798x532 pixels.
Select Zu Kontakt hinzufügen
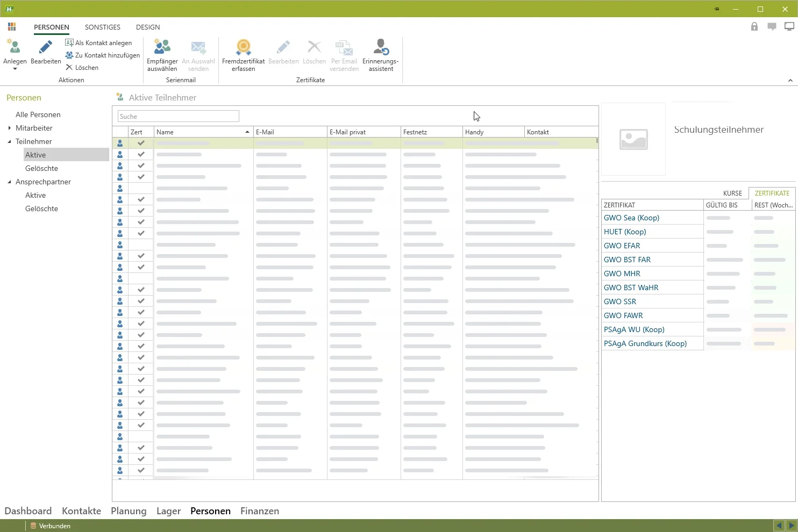[x=103, y=55]
